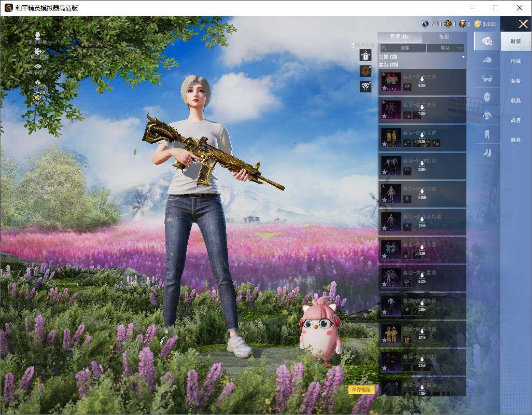
Task: Download the SS28特训 outfit (3.85M)
Action: (x=422, y=166)
